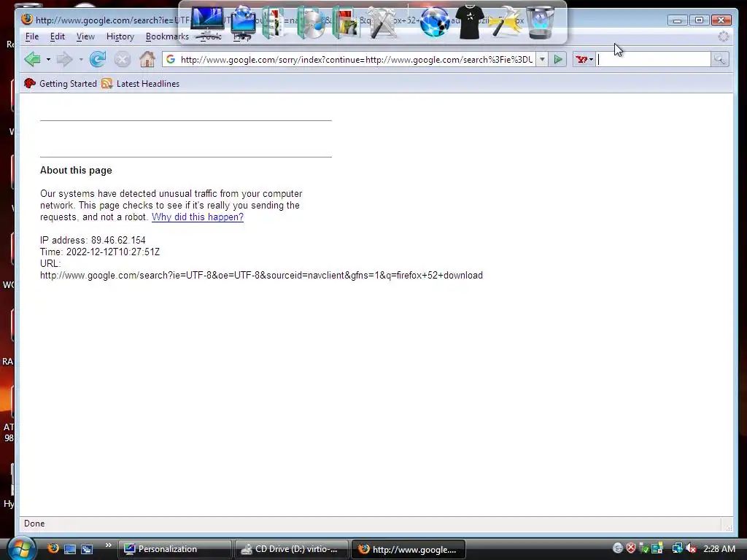This screenshot has height=560, width=747.
Task: Open the gray hammer tools dock icon
Action: [382, 23]
